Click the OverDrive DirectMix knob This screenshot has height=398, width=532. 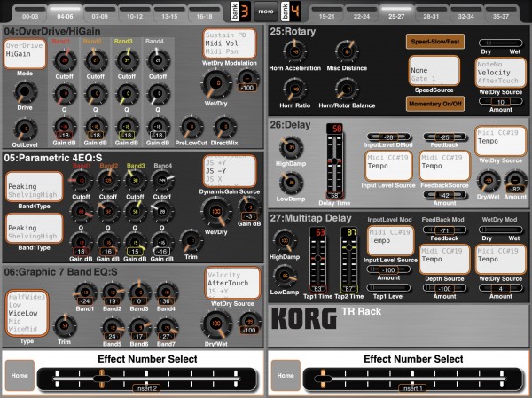coord(224,128)
